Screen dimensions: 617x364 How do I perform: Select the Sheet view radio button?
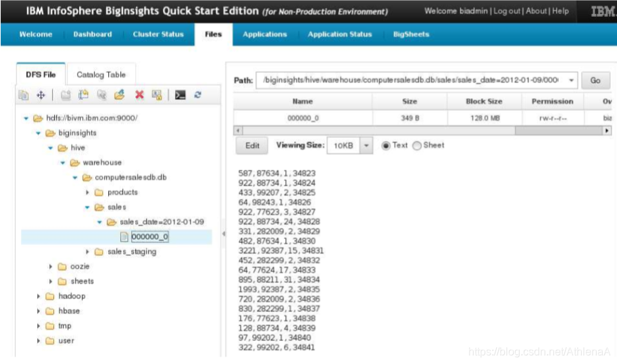pyautogui.click(x=417, y=145)
